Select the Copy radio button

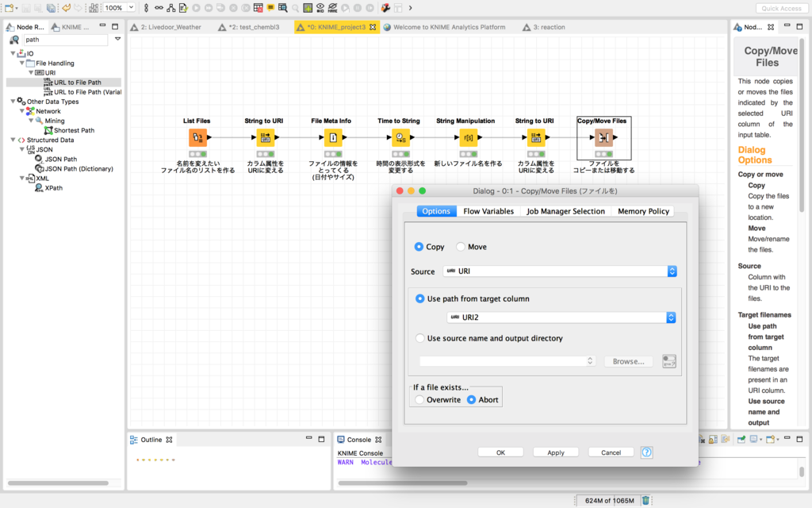tap(419, 247)
